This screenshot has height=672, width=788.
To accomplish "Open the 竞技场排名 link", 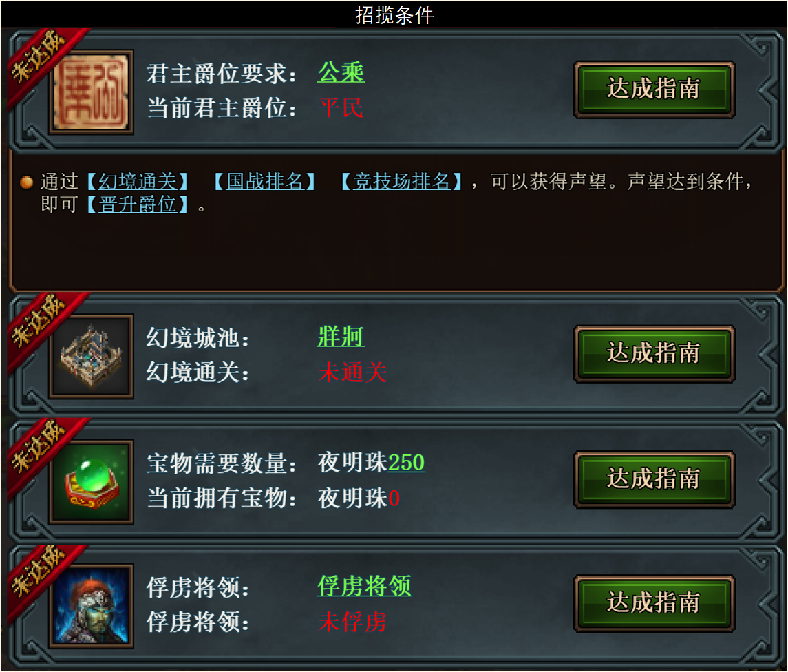I will [401, 182].
